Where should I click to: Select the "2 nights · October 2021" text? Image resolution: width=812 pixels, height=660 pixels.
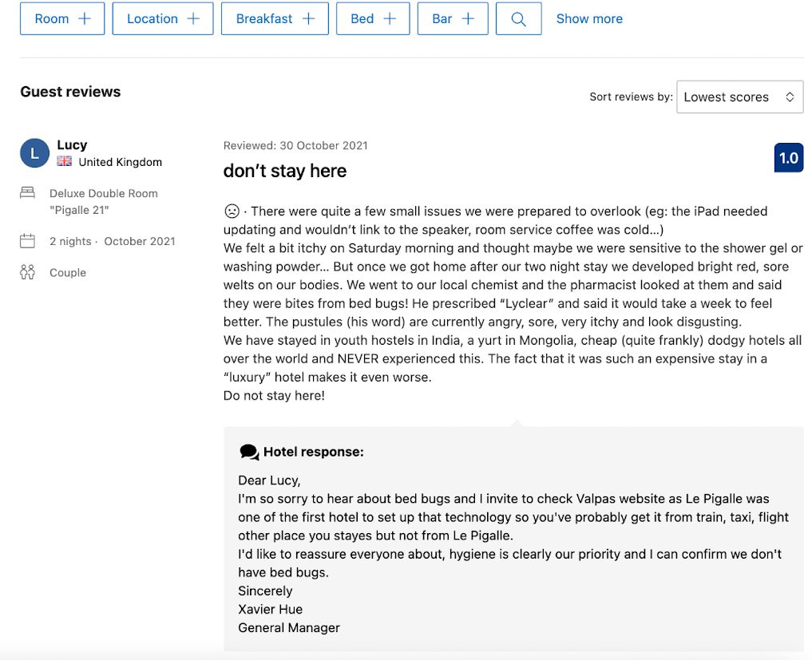pos(113,241)
